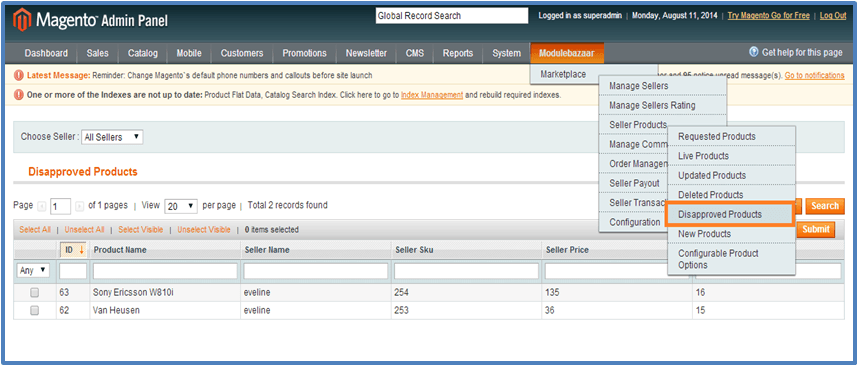Open the Dashboard menu
858x367 pixels.
tap(47, 53)
